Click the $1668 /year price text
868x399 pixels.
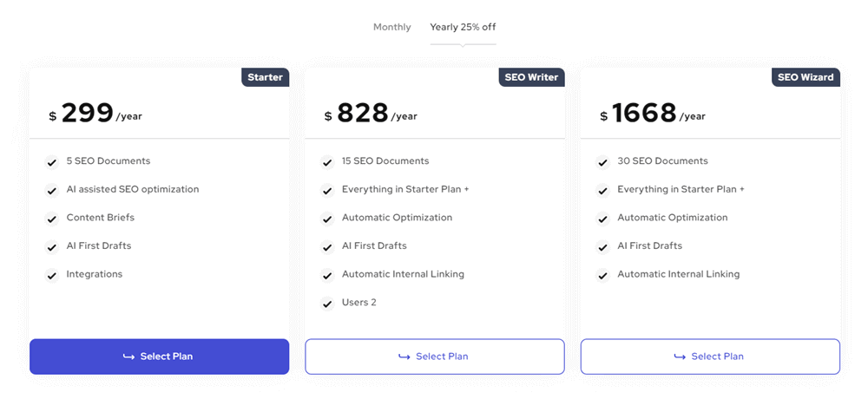[x=653, y=114]
